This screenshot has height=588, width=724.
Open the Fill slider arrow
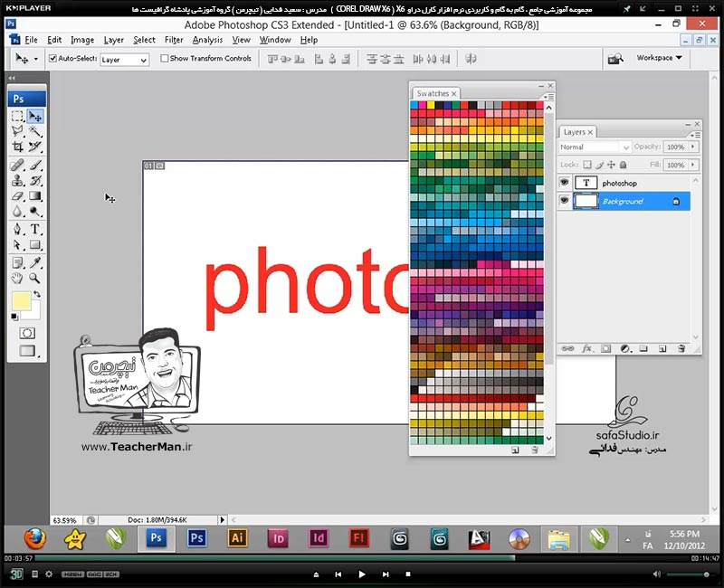pyautogui.click(x=692, y=165)
